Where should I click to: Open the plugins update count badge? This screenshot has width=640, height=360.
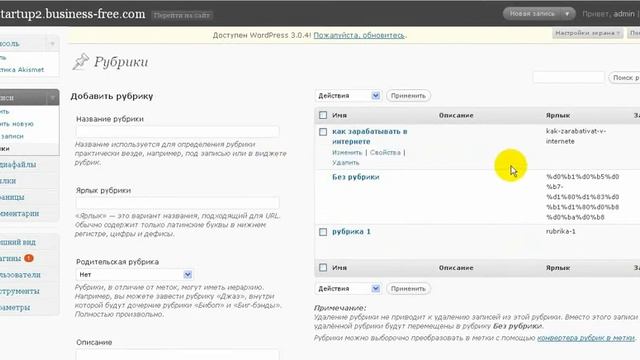coord(29,258)
